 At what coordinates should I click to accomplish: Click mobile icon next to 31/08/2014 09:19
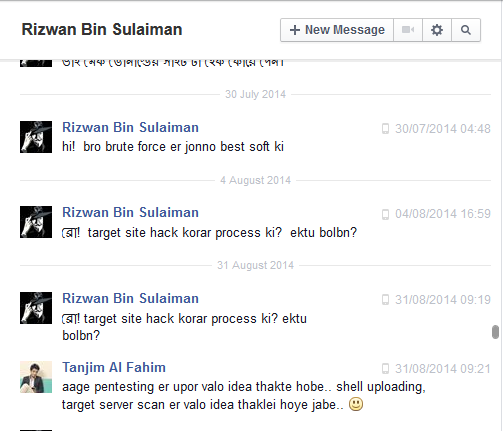(x=385, y=300)
